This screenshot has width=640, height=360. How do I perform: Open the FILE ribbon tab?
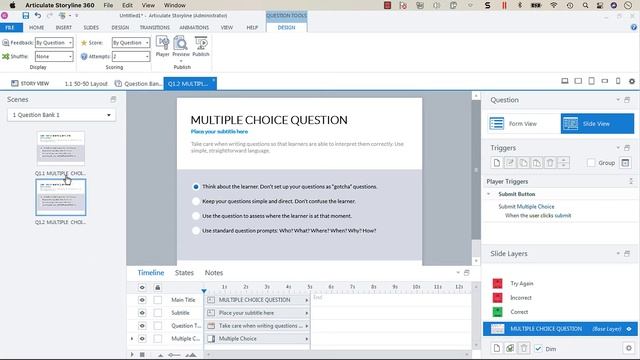pyautogui.click(x=11, y=27)
